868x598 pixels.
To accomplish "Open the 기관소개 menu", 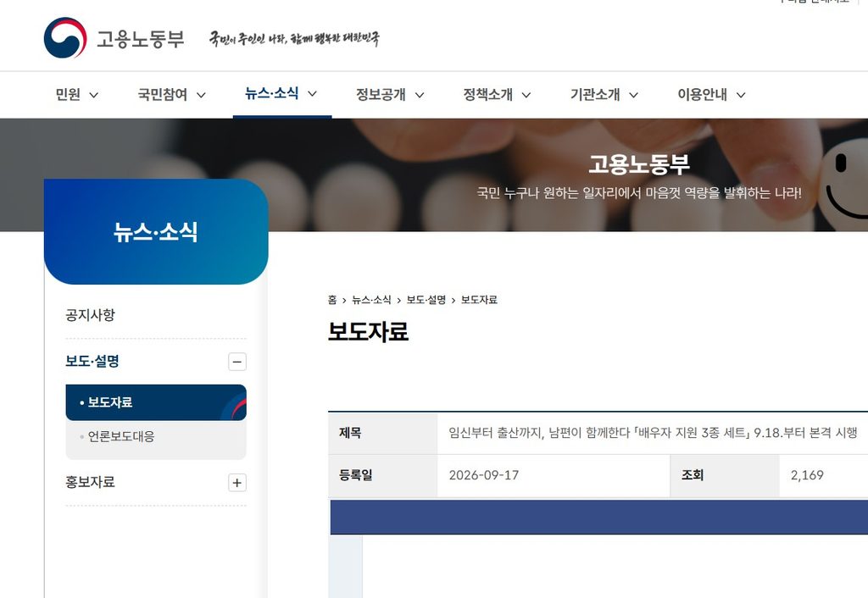I will (x=595, y=95).
